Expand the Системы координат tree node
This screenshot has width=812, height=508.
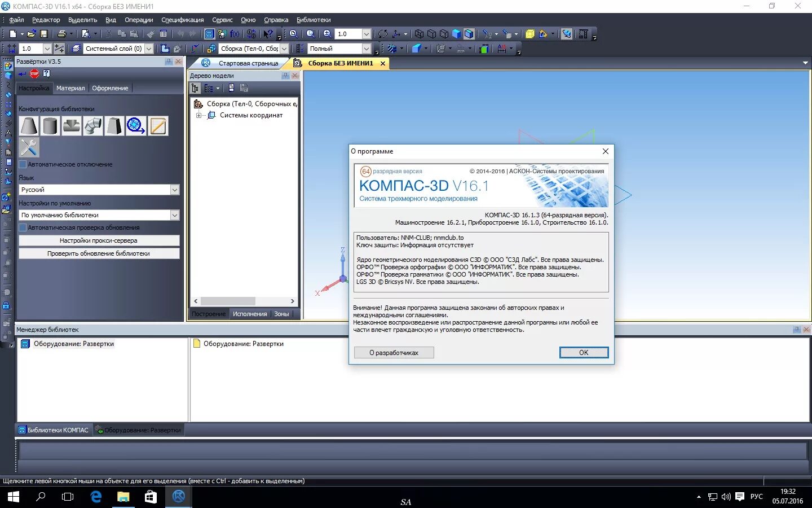pos(198,115)
